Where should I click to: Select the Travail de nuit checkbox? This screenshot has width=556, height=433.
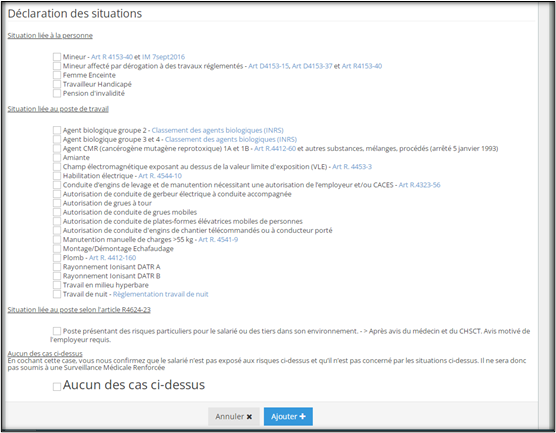coord(57,294)
